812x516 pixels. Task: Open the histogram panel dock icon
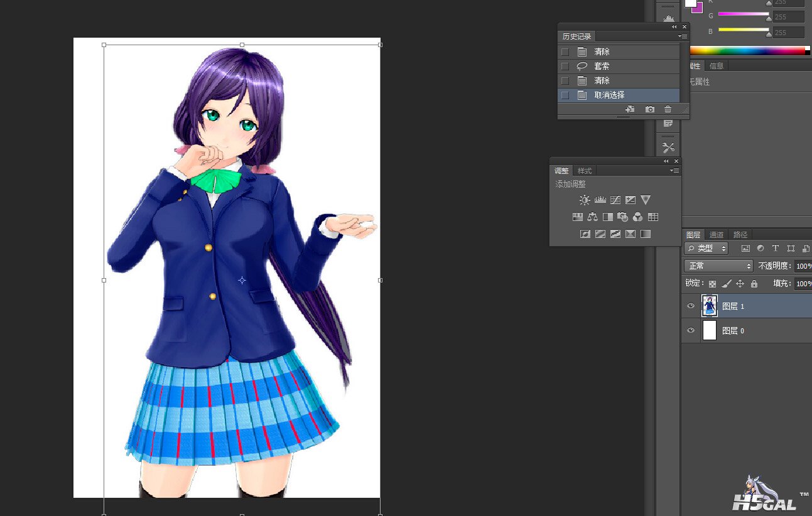tap(668, 18)
